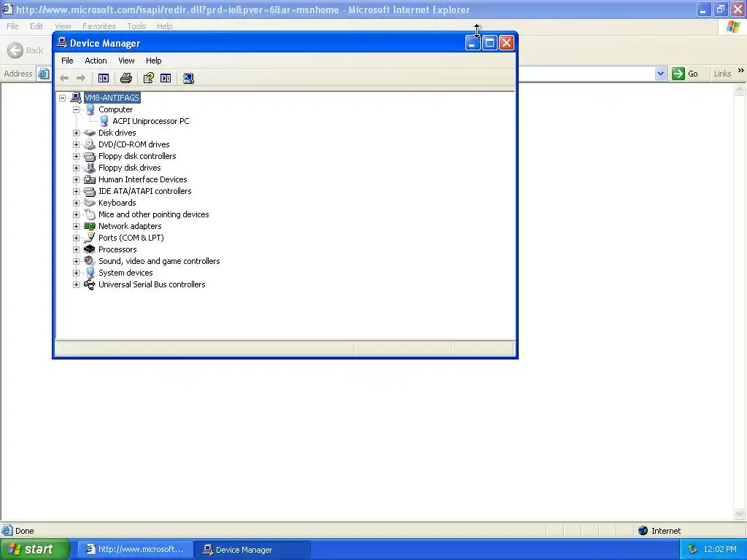This screenshot has width=747, height=560.
Task: Open the Action menu in Device Manager
Action: [96, 61]
